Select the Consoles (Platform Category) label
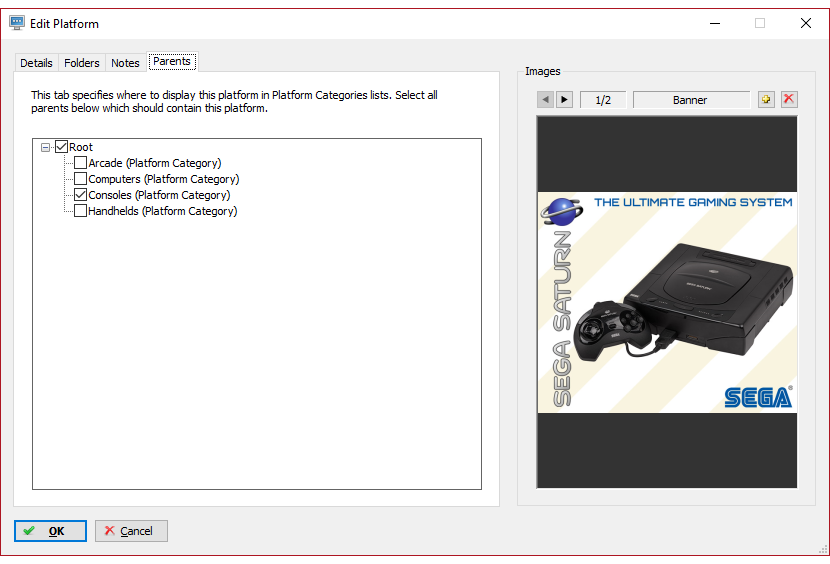This screenshot has height=564, width=830. pos(159,195)
